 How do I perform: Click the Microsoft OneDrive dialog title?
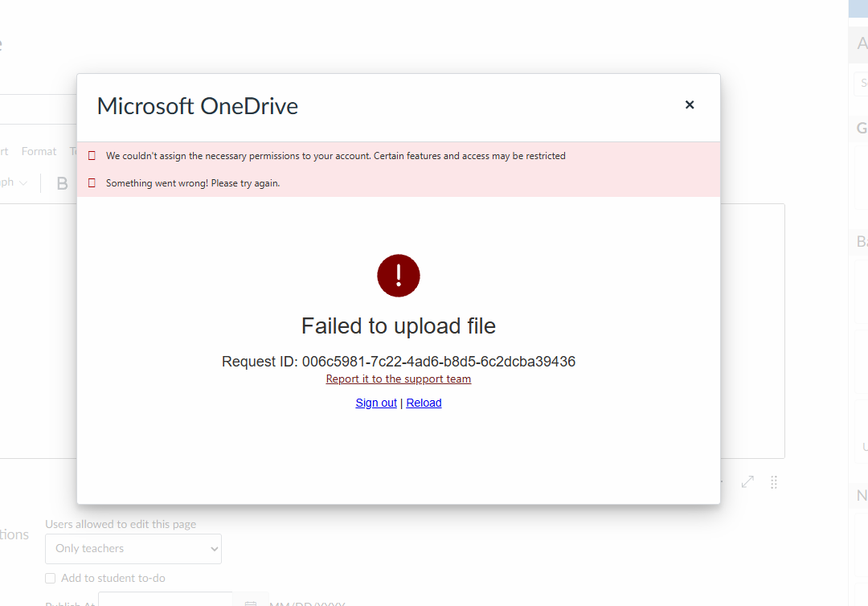198,106
